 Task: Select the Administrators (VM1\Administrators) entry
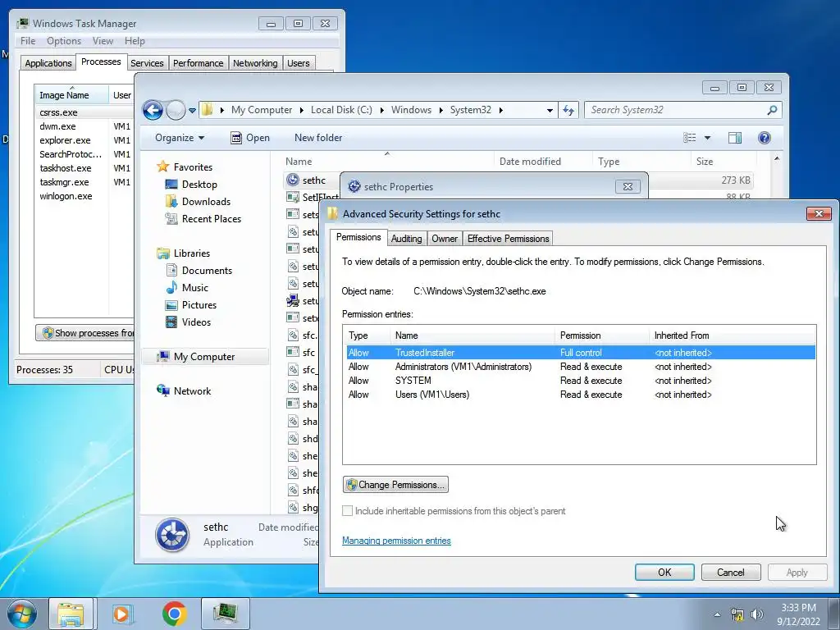(x=580, y=367)
